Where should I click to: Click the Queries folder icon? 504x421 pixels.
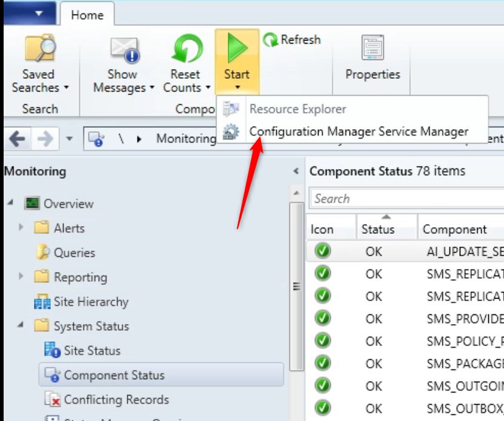(42, 252)
